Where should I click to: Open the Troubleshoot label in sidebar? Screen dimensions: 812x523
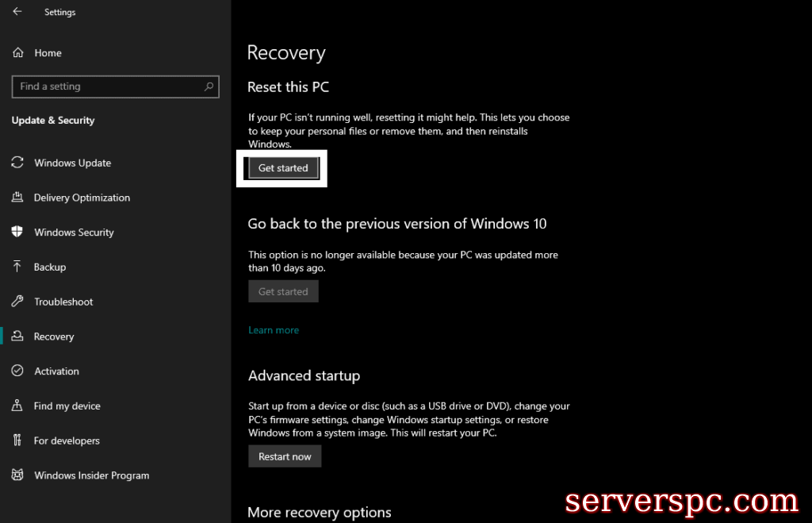(63, 302)
